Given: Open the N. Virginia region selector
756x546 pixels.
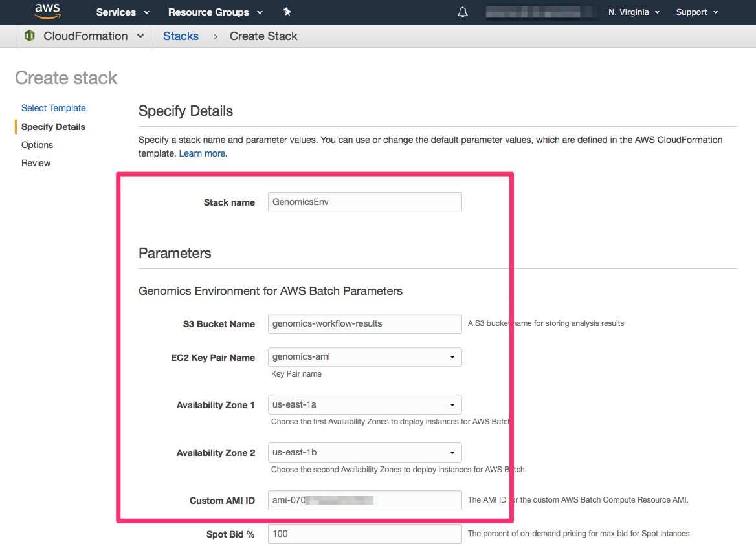Looking at the screenshot, I should 634,12.
